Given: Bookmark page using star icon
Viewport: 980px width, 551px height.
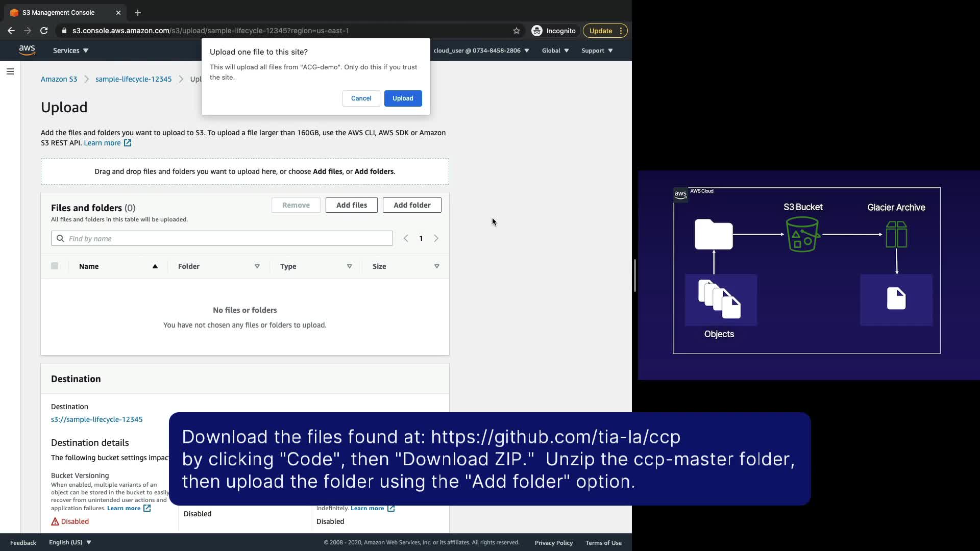Looking at the screenshot, I should coord(517,31).
